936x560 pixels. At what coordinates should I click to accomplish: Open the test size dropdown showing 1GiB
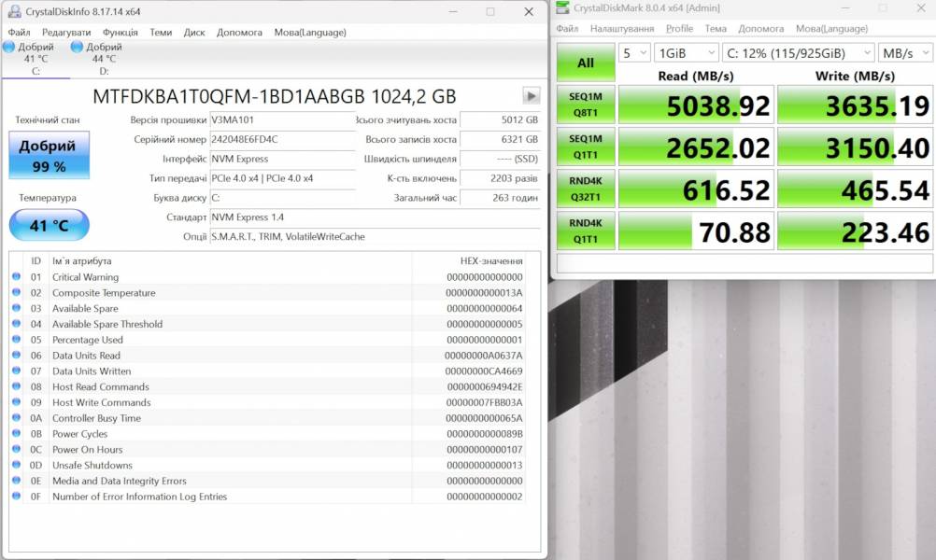pyautogui.click(x=686, y=53)
